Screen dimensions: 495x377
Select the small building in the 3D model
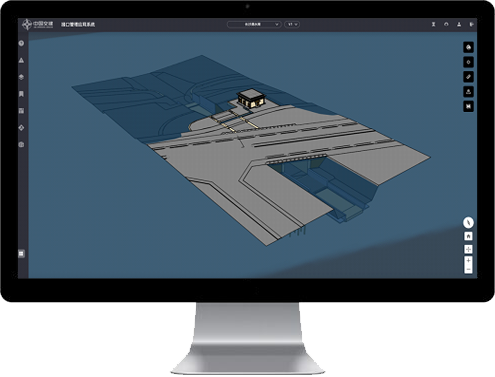(x=251, y=98)
